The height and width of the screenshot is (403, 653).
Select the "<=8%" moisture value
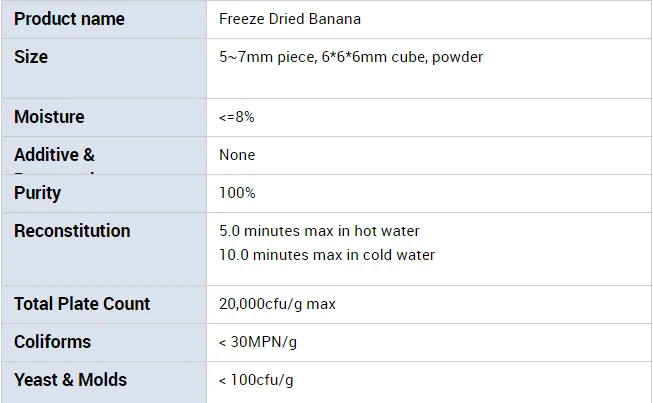237,117
